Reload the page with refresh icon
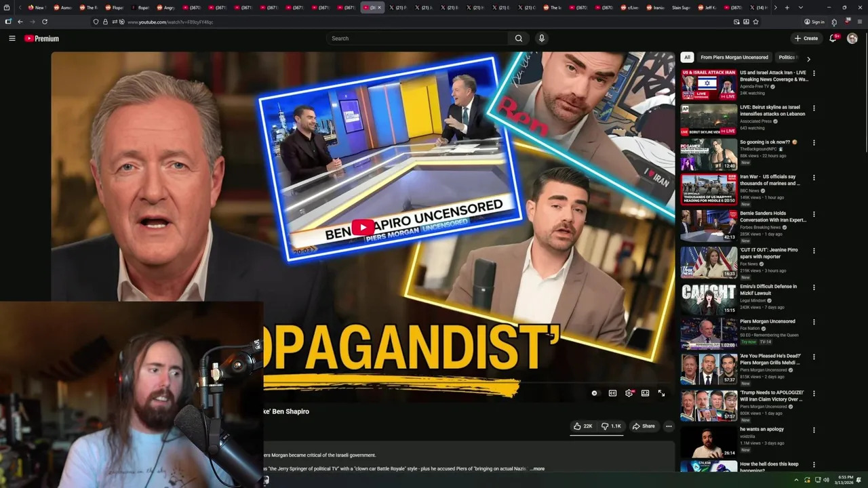Screen dimensions: 868x488 coord(45,22)
